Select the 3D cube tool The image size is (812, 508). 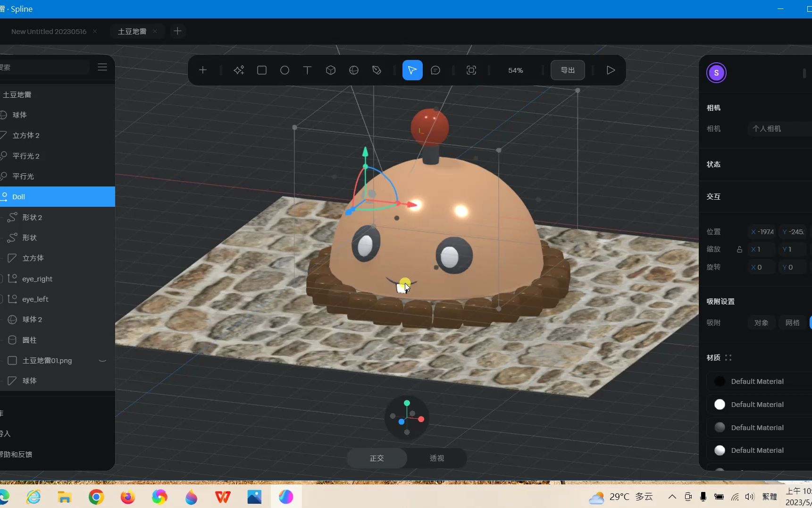coord(331,70)
